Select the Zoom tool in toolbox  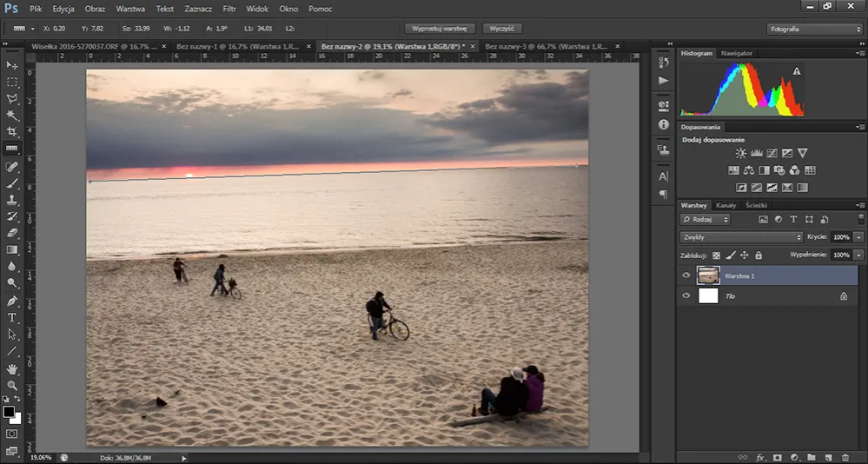11,386
